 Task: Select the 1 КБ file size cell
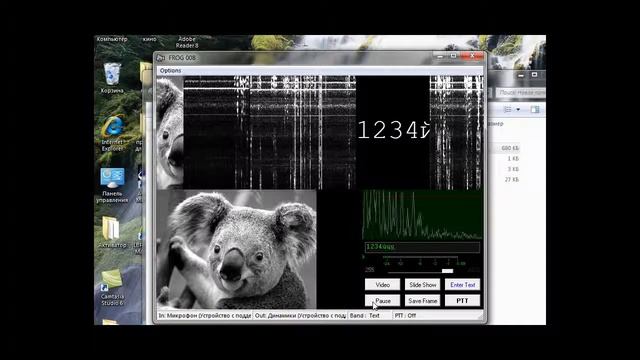coord(513,158)
